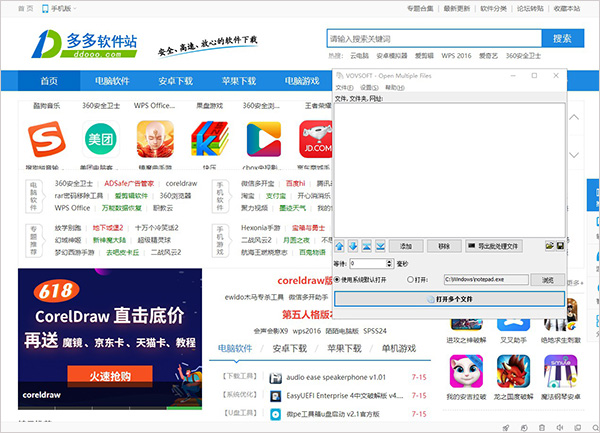Open audio ease speakerphone v1.01 entry

[x=336, y=378]
